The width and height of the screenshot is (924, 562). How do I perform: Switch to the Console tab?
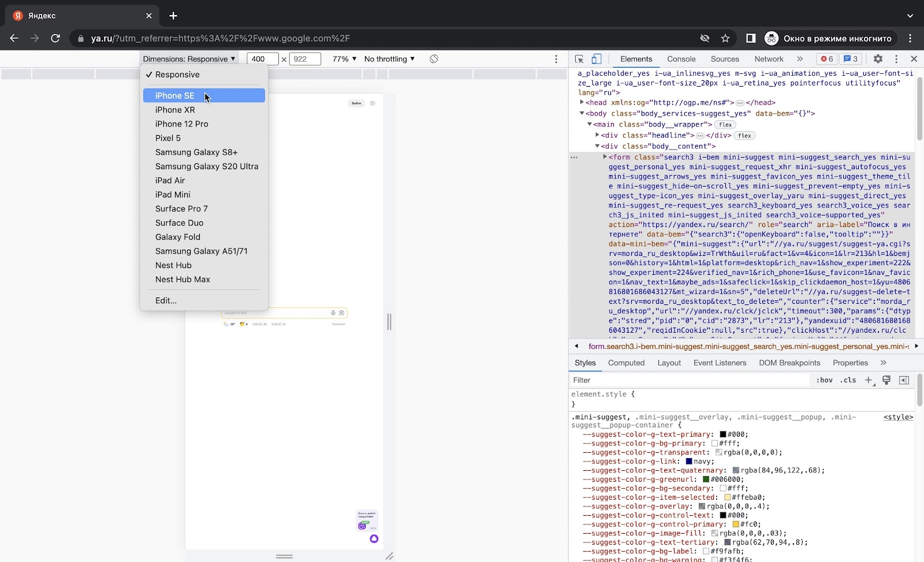[x=681, y=59]
